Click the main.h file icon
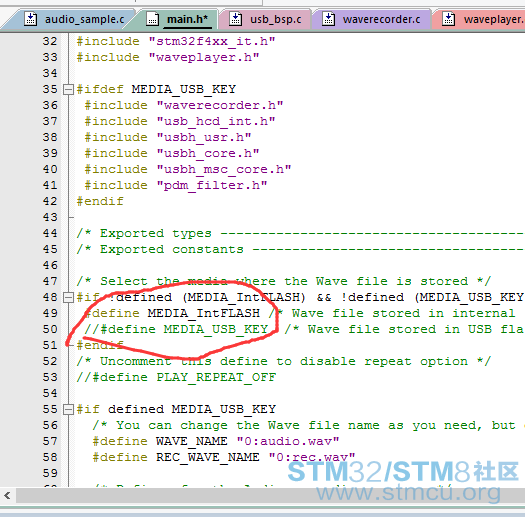 click(x=152, y=19)
